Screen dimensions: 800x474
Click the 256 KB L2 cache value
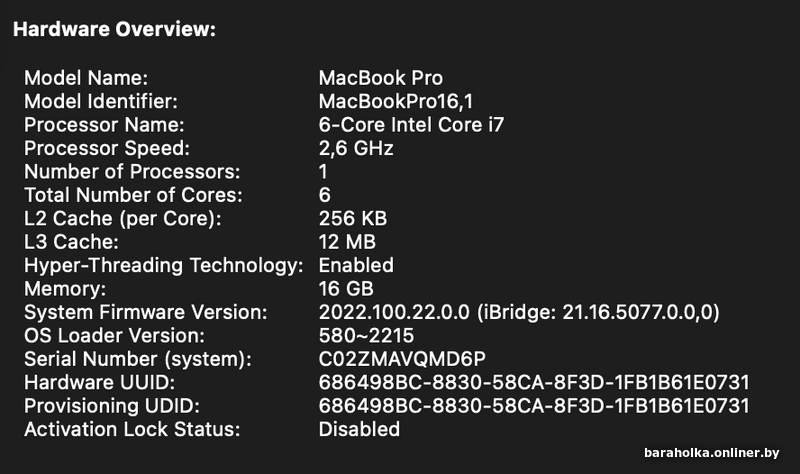click(352, 218)
